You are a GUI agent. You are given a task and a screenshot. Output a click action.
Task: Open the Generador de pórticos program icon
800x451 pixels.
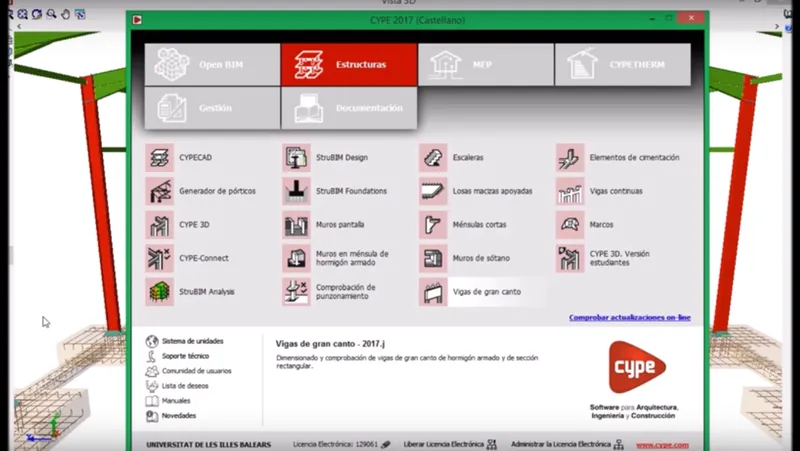click(x=160, y=191)
